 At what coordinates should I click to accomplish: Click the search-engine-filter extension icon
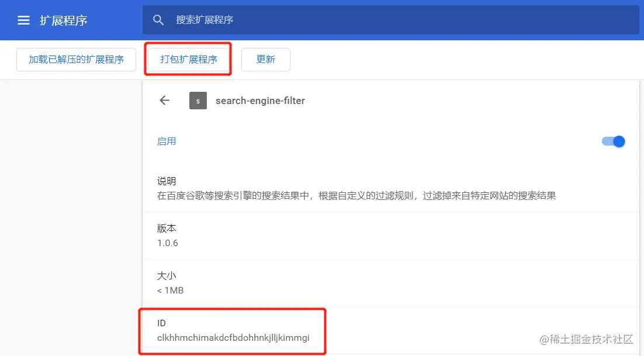198,101
